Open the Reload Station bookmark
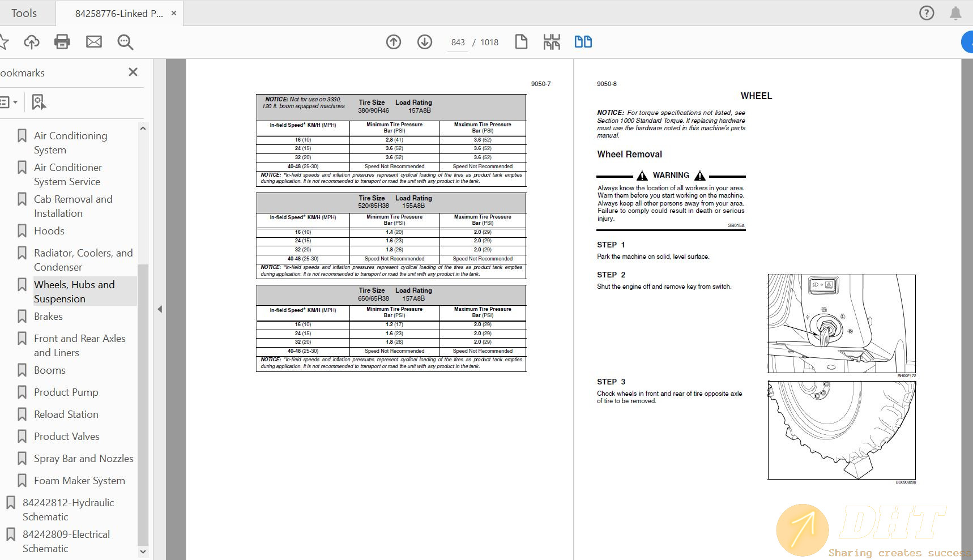The height and width of the screenshot is (560, 973). pyautogui.click(x=66, y=414)
